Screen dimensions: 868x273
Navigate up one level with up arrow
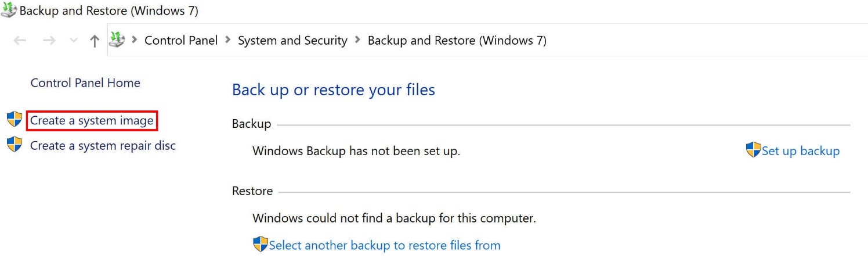pyautogui.click(x=95, y=41)
